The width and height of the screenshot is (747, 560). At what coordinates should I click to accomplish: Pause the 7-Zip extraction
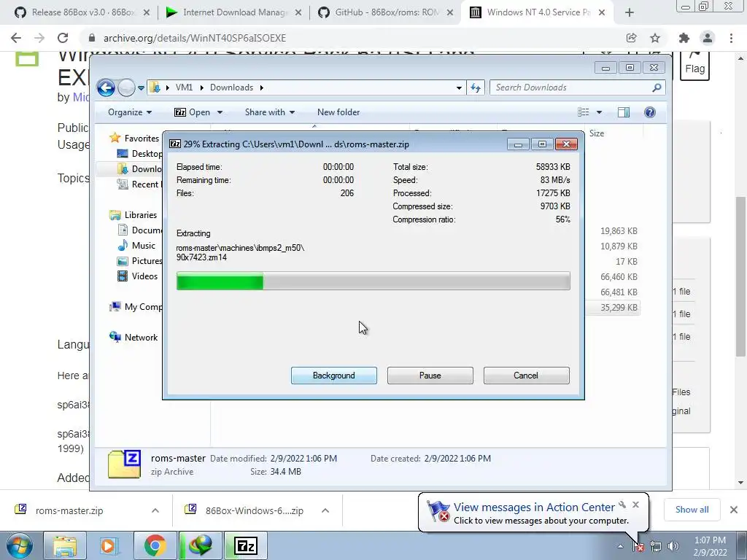tap(430, 376)
